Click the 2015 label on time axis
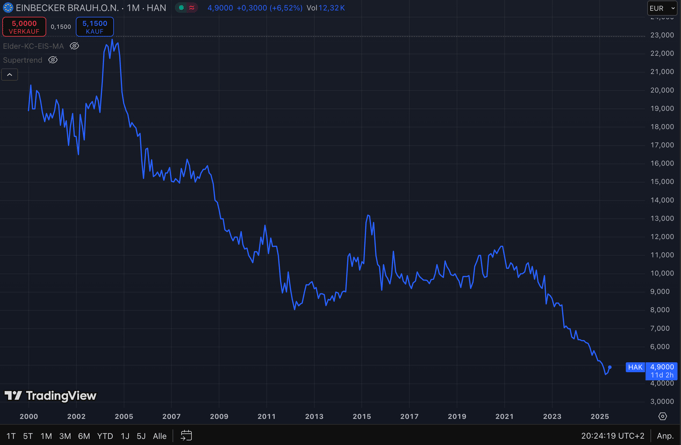This screenshot has width=681, height=445. tap(362, 416)
